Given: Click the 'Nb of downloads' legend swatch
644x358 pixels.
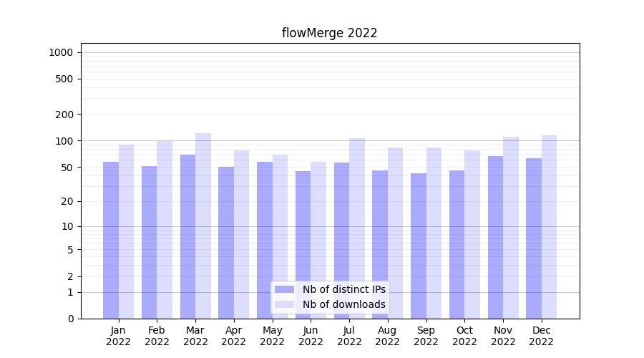Looking at the screenshot, I should (x=284, y=304).
